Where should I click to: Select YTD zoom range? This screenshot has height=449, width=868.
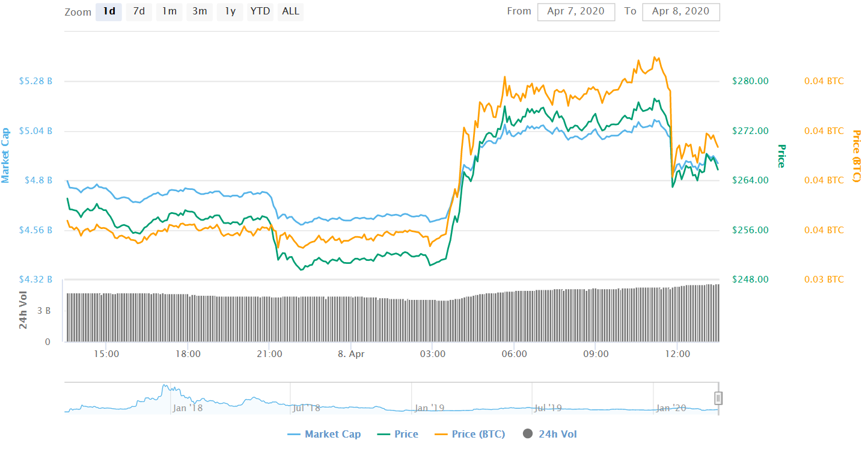click(x=260, y=11)
